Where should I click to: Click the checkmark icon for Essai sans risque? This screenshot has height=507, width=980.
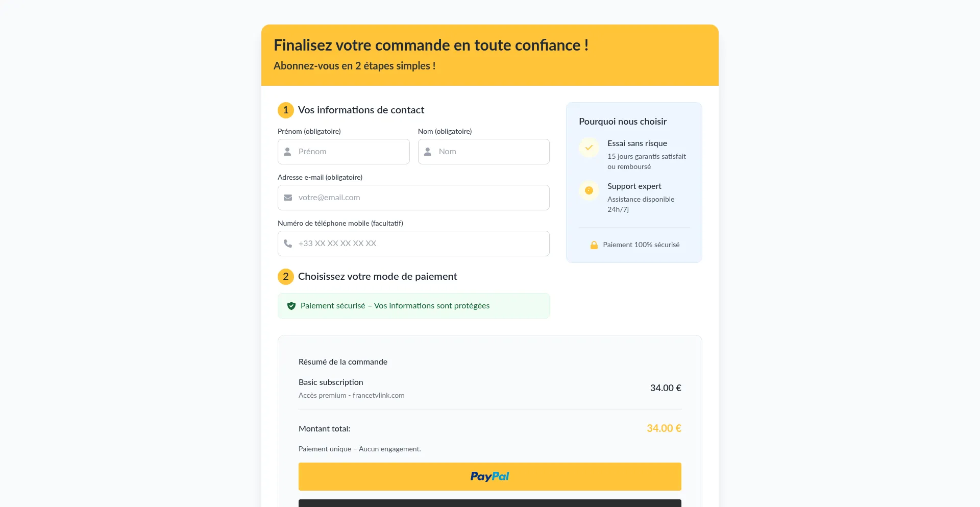[x=589, y=148]
